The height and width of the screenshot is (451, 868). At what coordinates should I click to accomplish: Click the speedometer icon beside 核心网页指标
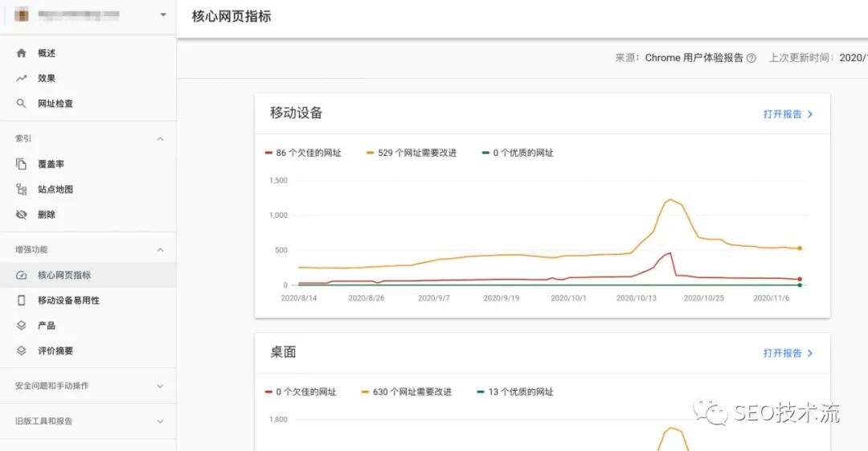pos(22,275)
